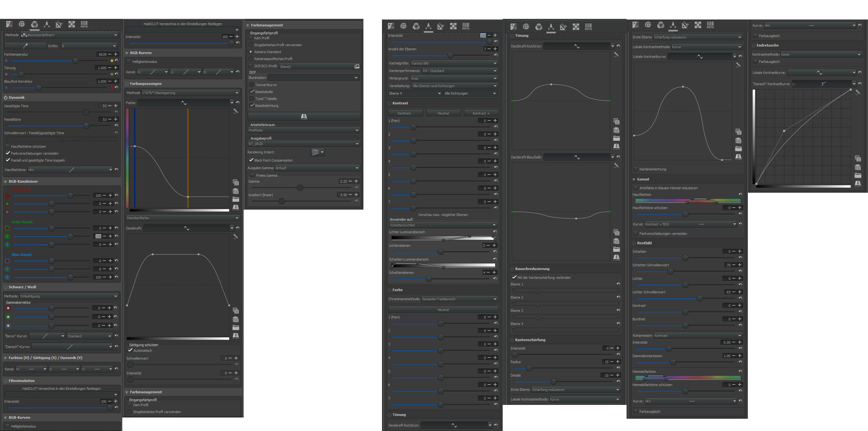Collapse the RGB-Kanalmixer section
This screenshot has height=431, width=868.
[6, 181]
